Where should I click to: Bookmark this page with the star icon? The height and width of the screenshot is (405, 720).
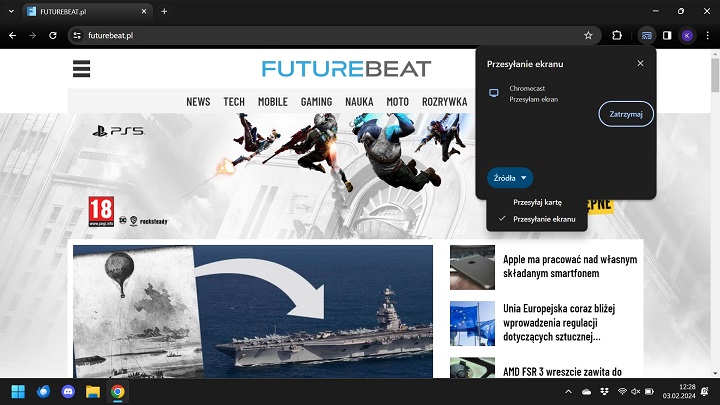[x=588, y=35]
